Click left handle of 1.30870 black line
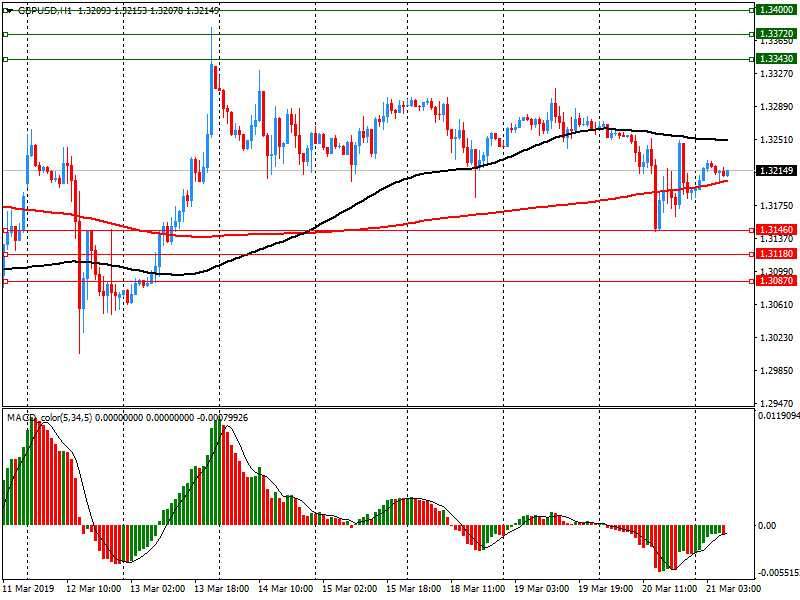 (5, 281)
